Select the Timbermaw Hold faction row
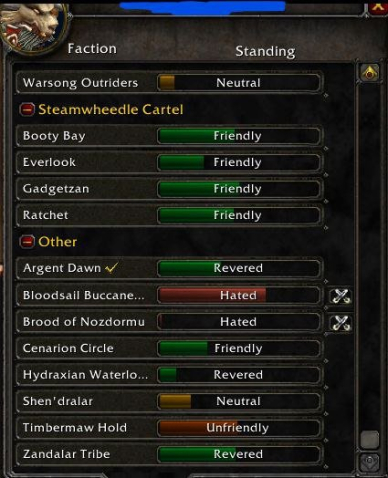Image resolution: width=388 pixels, height=478 pixels. point(169,427)
